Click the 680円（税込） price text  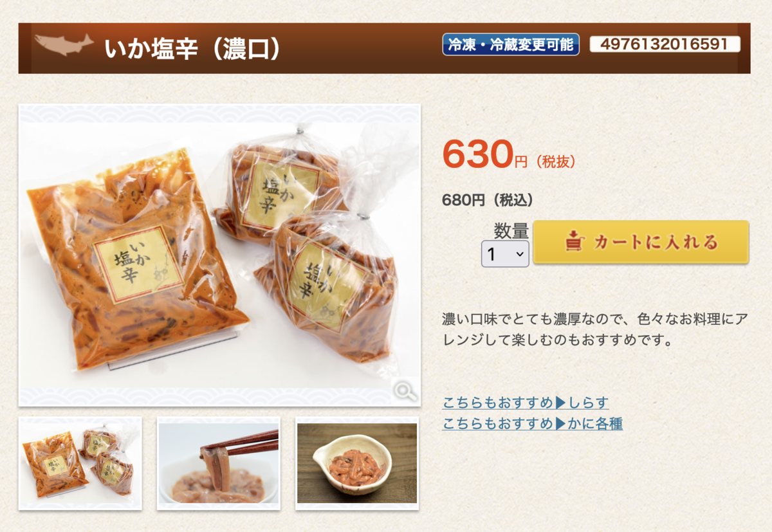pyautogui.click(x=488, y=200)
